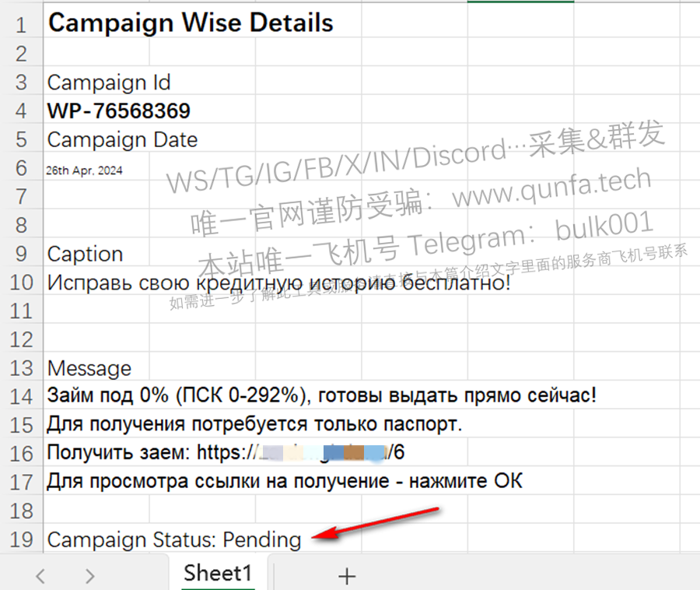This screenshot has height=590, width=700.
Task: Click the 26th Apr. 2024 date cell
Action: point(84,170)
